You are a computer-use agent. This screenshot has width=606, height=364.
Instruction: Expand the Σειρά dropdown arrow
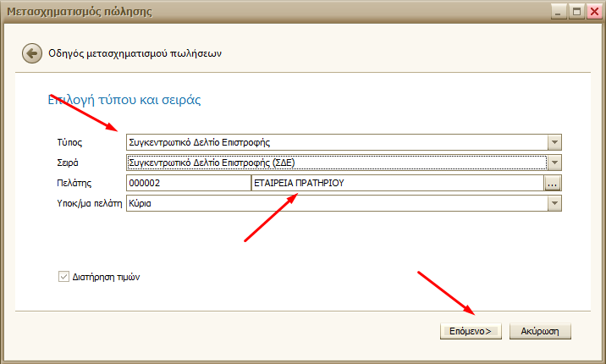[x=554, y=163]
